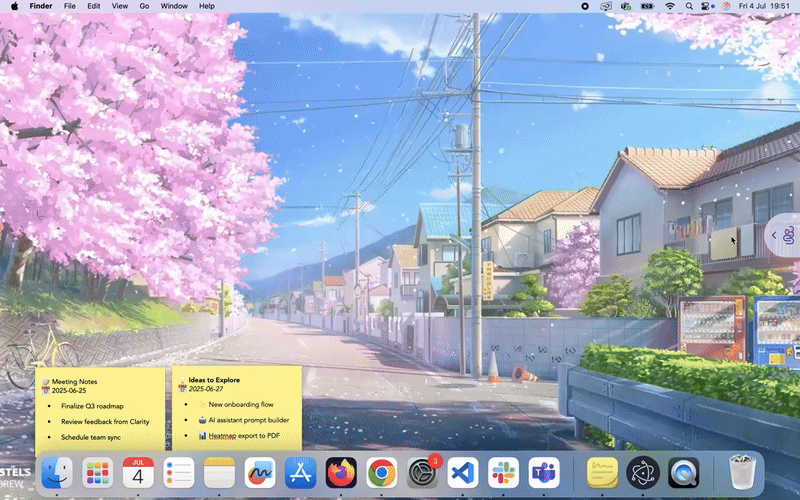Open Finder from the Dock
800x500 pixels.
pyautogui.click(x=57, y=472)
